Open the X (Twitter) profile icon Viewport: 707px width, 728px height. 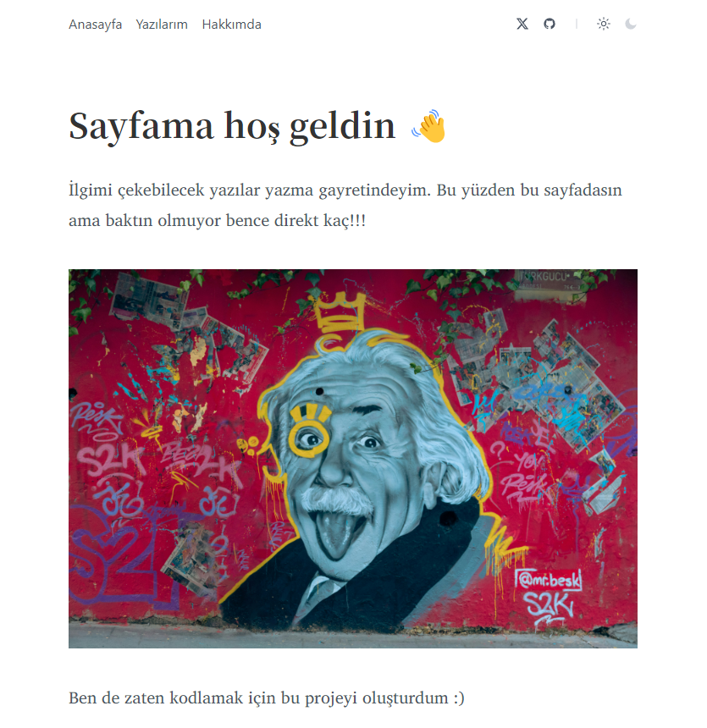(x=522, y=24)
